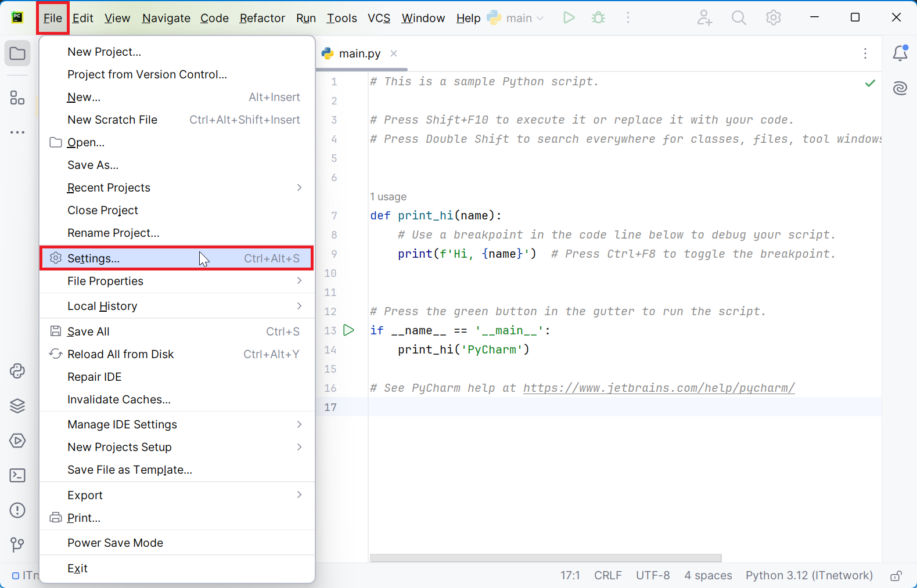Screen dimensions: 917x588
Task: Open the Structure tool window icon
Action: [x=17, y=98]
